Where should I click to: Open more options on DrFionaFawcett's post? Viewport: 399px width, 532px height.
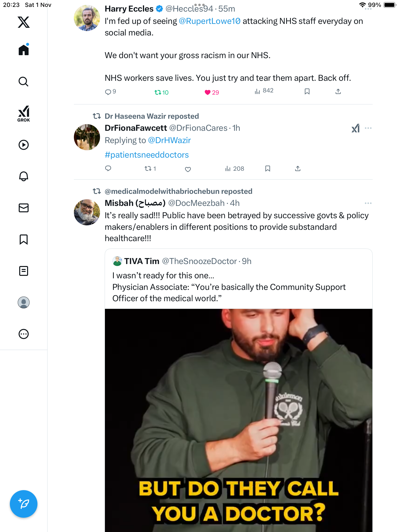[368, 128]
